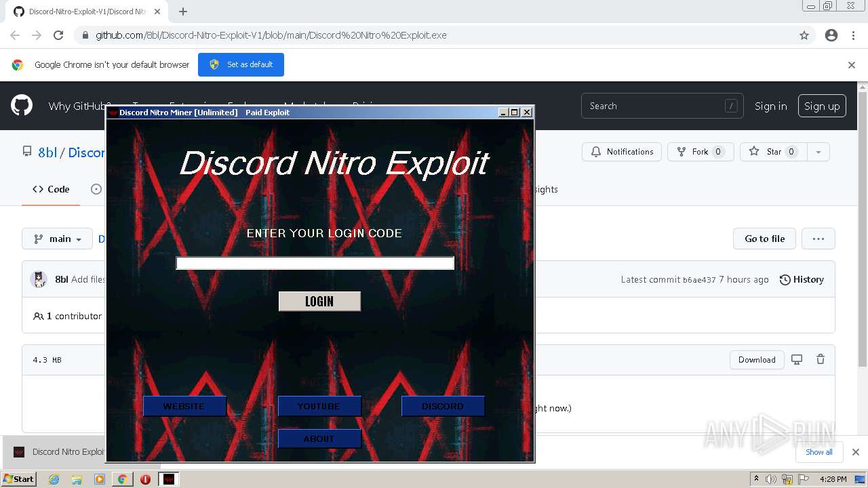Click the 4:28 PM system clock
The width and height of the screenshot is (868, 488).
click(x=833, y=479)
